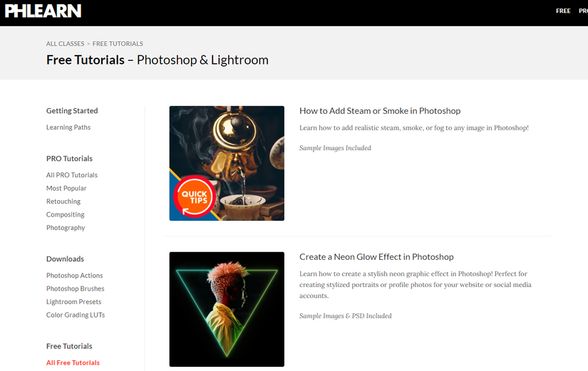This screenshot has width=588, height=371.
Task: Go to Photoshop Brushes downloads
Action: pyautogui.click(x=76, y=288)
